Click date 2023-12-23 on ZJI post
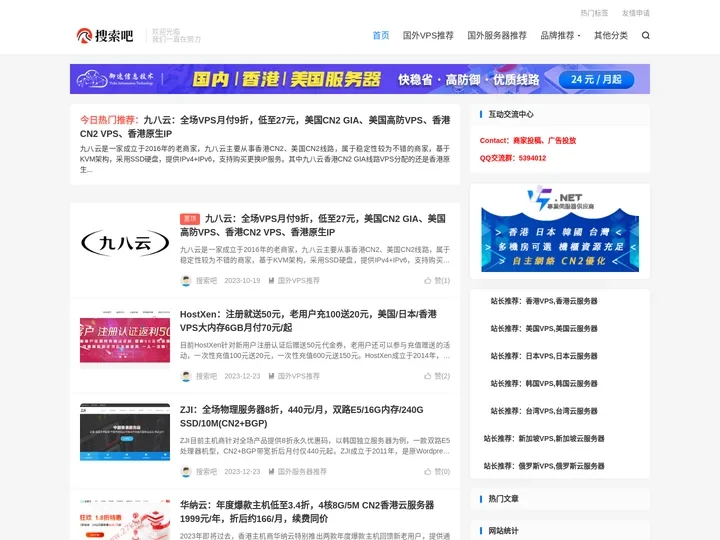 coord(242,472)
